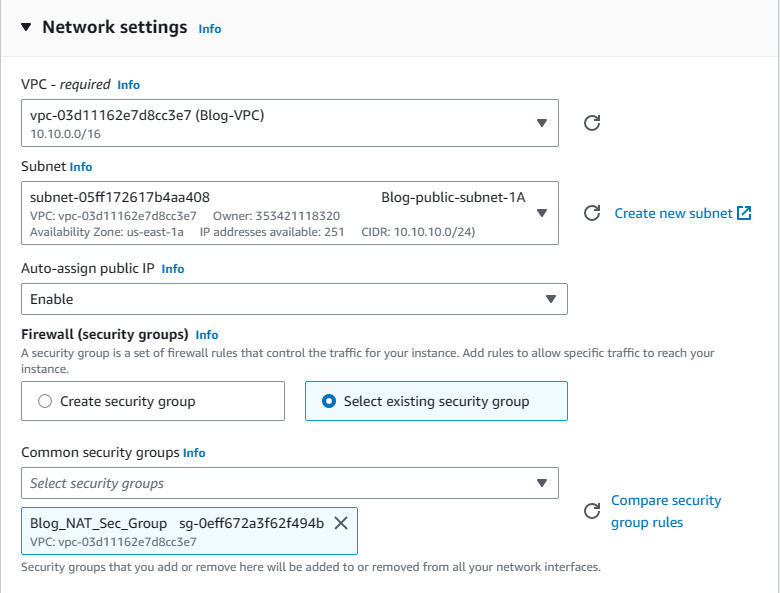Open Info link for Auto-assign public IP
The height and width of the screenshot is (593, 780).
(x=173, y=269)
